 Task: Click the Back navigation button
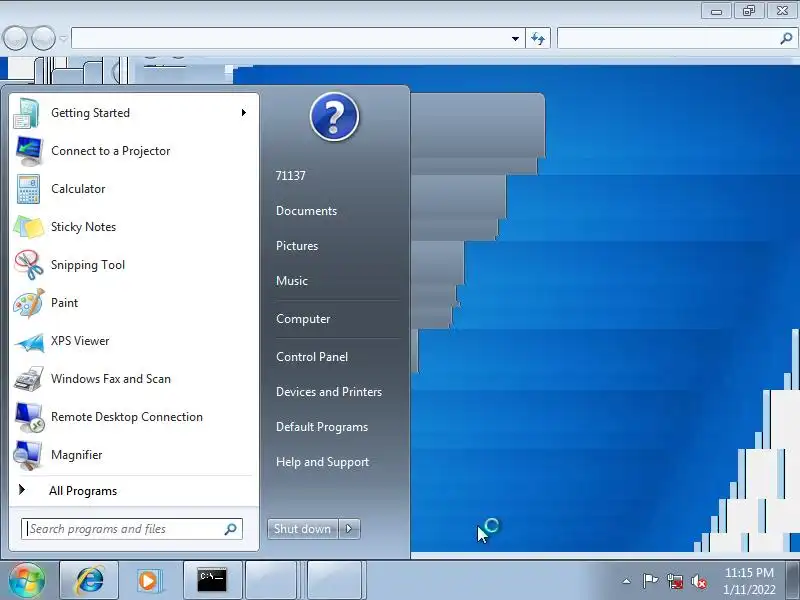click(x=15, y=38)
